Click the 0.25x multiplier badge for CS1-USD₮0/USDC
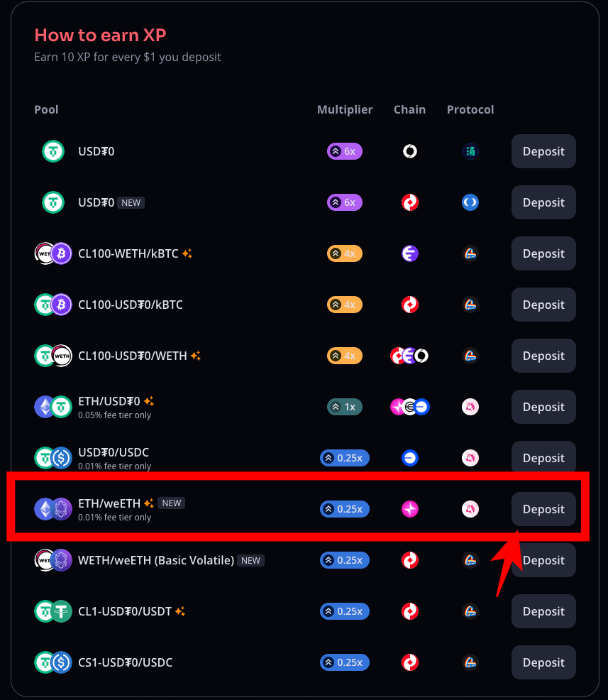The height and width of the screenshot is (700, 608). (x=345, y=662)
